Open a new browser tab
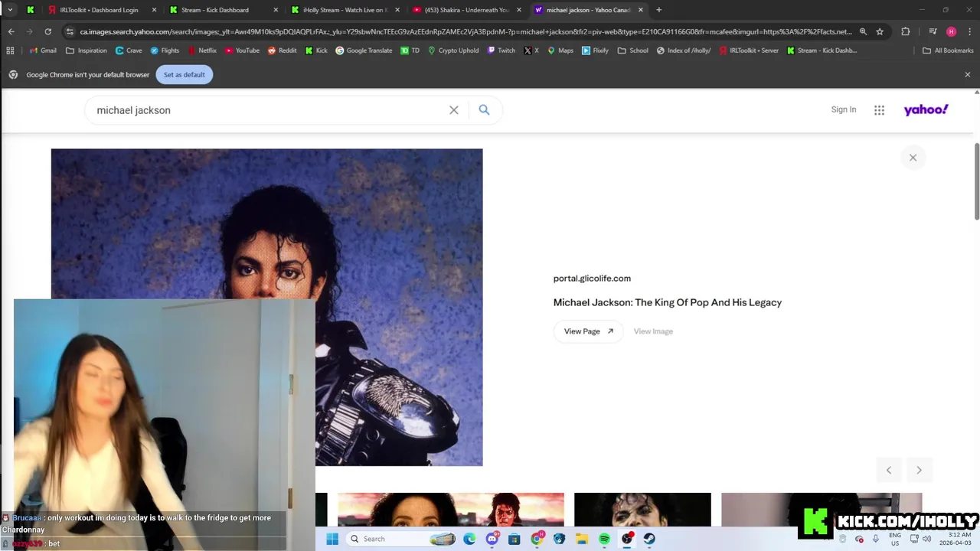This screenshot has width=980, height=551. 659,10
